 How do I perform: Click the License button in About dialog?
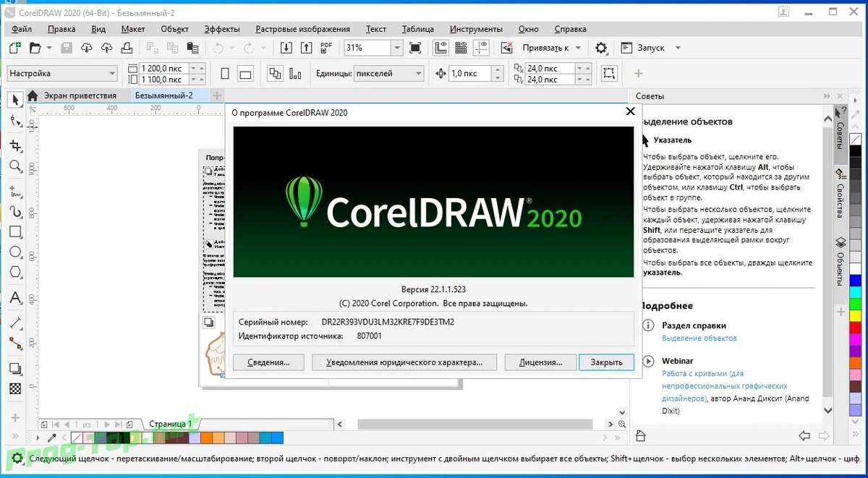coord(540,362)
